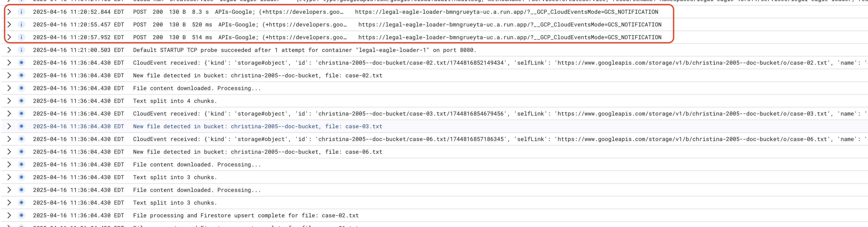Expand CloudEvent received case-03.txt entry
Image resolution: width=868 pixels, height=227 pixels.
9,114
